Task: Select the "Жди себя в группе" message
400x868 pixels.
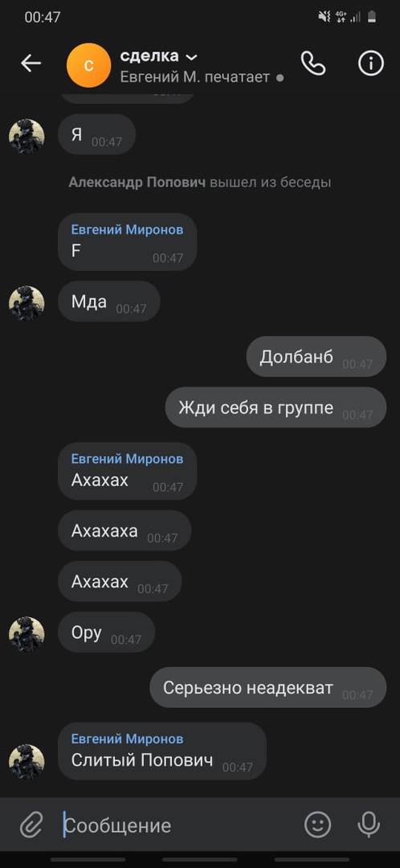Action: click(x=276, y=407)
